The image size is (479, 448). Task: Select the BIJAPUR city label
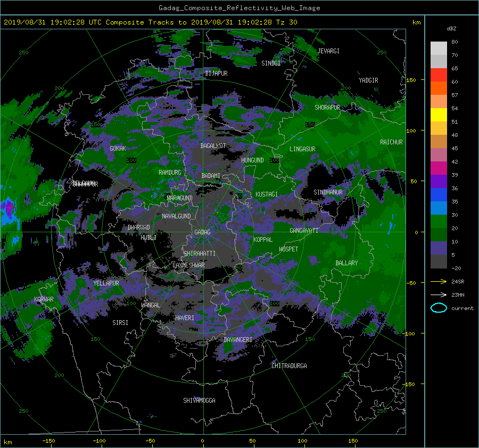(x=216, y=74)
